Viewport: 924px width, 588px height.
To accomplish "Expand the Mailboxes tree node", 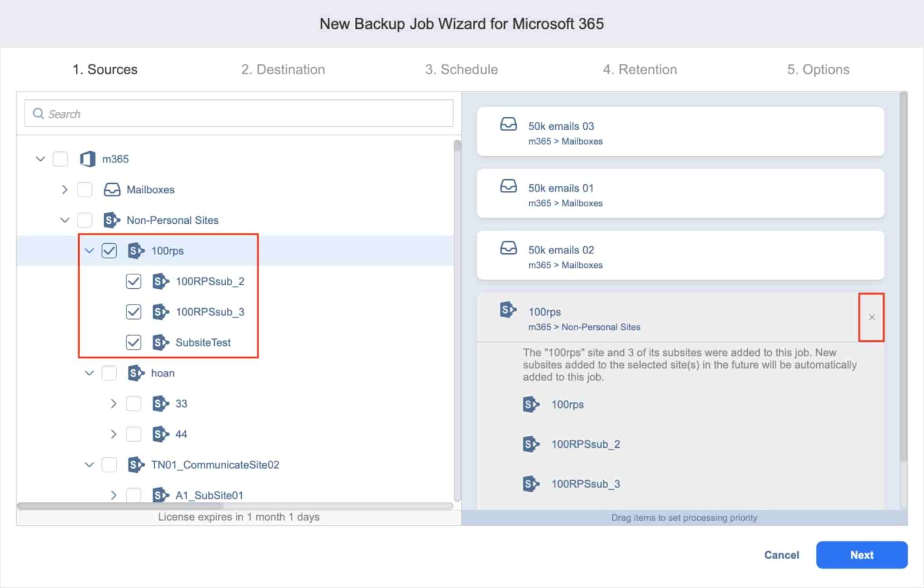I will [64, 190].
